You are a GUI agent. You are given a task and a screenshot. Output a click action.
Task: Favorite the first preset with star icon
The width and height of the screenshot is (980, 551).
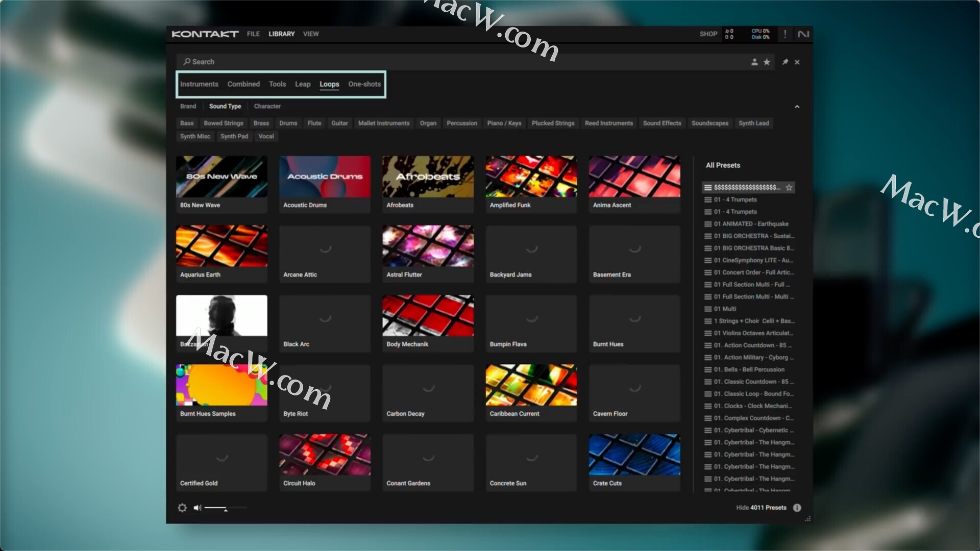tap(789, 187)
